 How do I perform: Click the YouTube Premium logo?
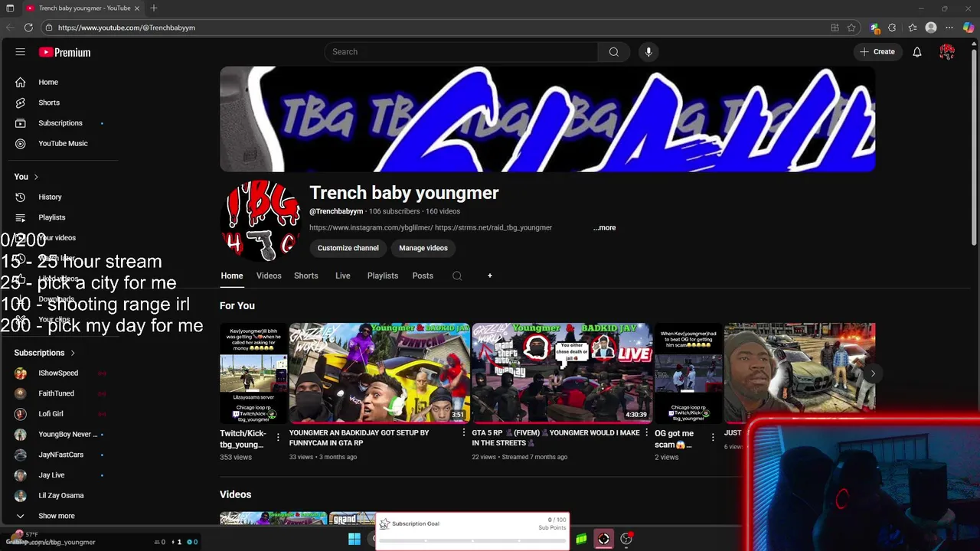click(x=65, y=52)
